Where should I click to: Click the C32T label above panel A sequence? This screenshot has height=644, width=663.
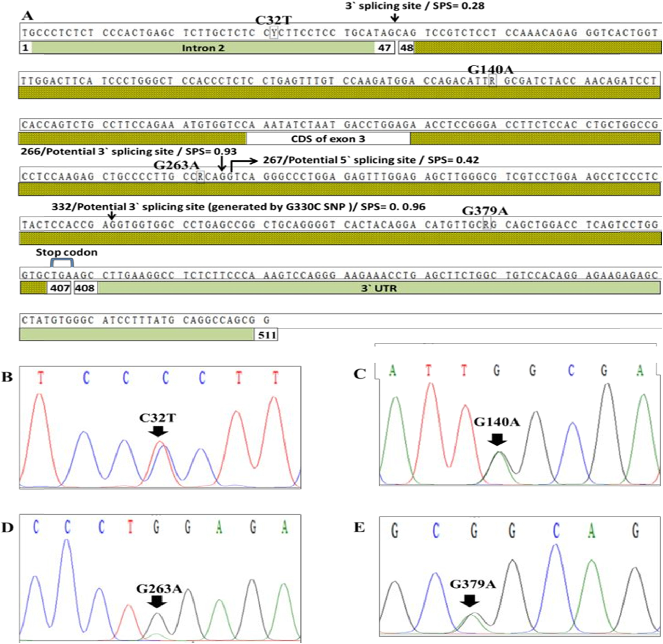[273, 20]
